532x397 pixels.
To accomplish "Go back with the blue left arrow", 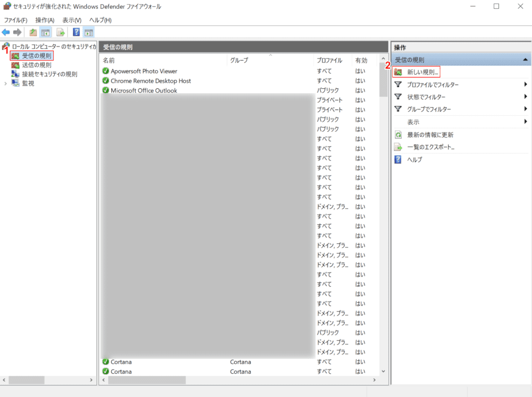I will coord(6,32).
